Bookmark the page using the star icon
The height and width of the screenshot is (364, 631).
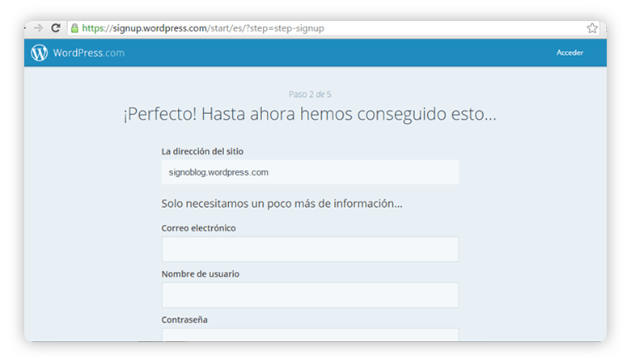click(592, 28)
